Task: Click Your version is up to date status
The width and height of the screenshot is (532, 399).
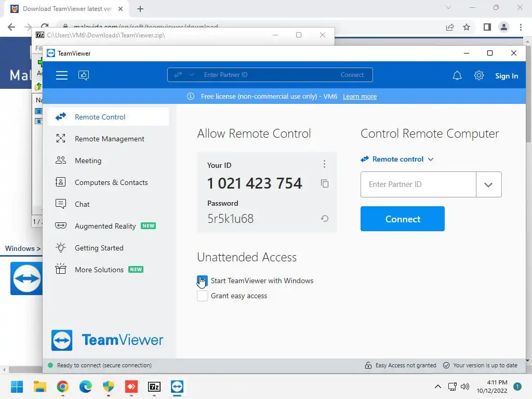Action: click(x=481, y=365)
